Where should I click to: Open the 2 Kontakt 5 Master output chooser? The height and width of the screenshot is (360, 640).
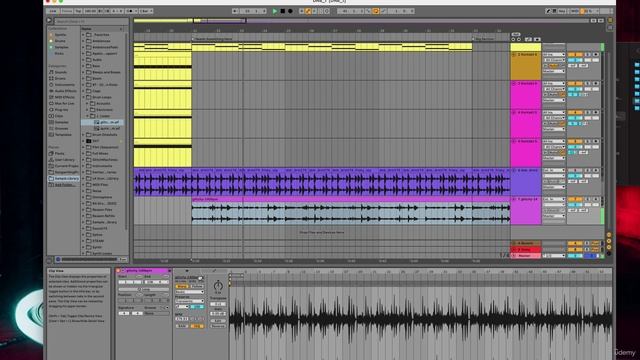(x=554, y=71)
